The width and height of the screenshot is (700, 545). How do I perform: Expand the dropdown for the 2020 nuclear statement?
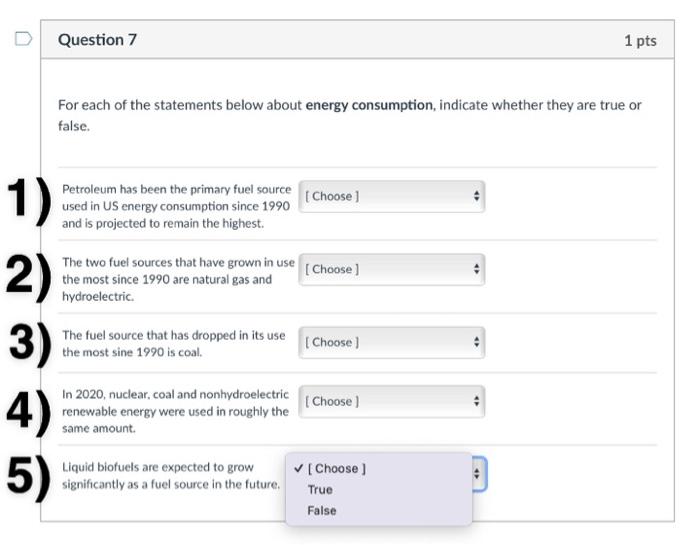(391, 401)
